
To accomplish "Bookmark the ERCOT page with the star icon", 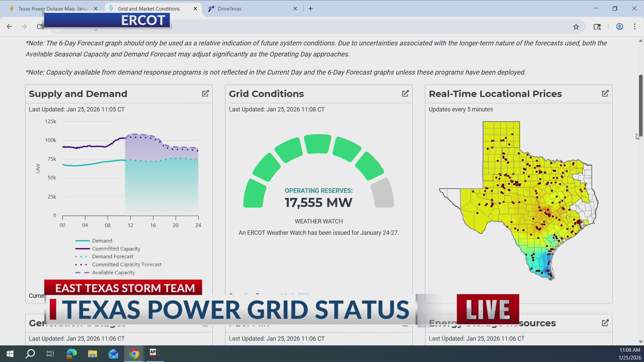I will coord(576,26).
